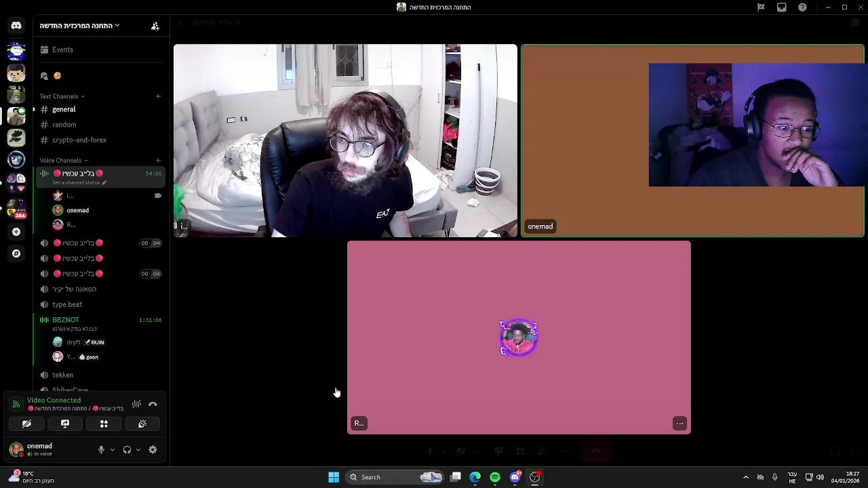Click the bearded man's webcam video tile

(x=345, y=141)
